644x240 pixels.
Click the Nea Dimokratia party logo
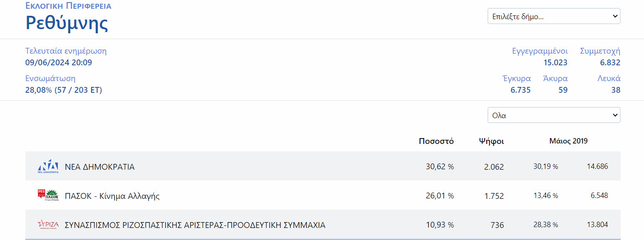coord(47,166)
